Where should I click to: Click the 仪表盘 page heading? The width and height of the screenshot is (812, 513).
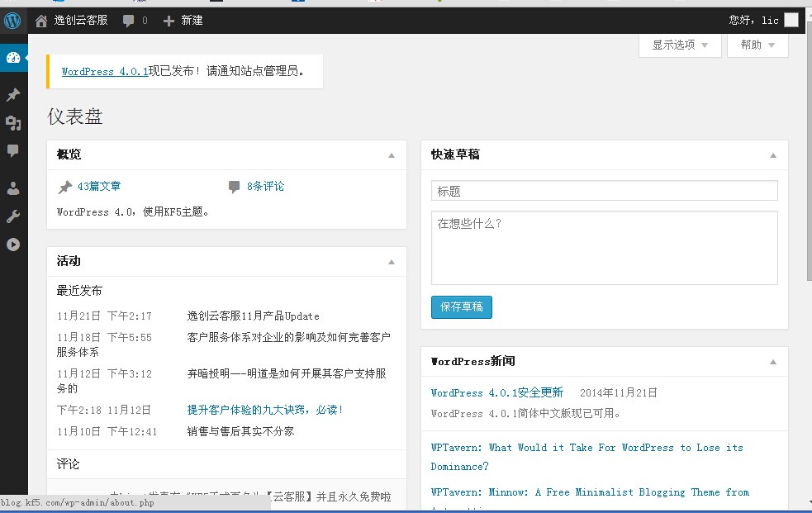point(75,116)
